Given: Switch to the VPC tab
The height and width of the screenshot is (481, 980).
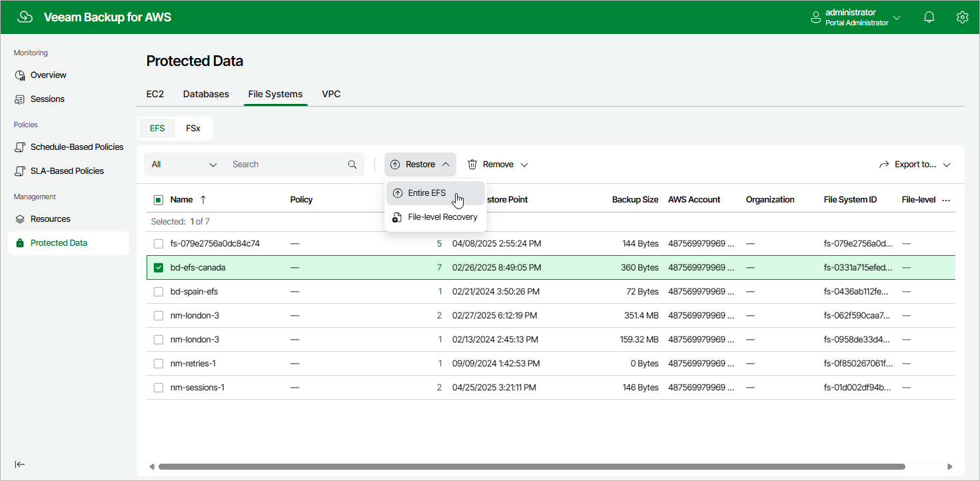Looking at the screenshot, I should [331, 94].
